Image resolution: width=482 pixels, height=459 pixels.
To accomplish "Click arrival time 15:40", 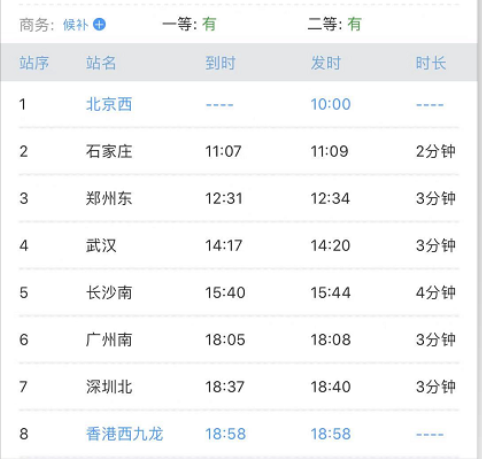I will click(x=225, y=293).
